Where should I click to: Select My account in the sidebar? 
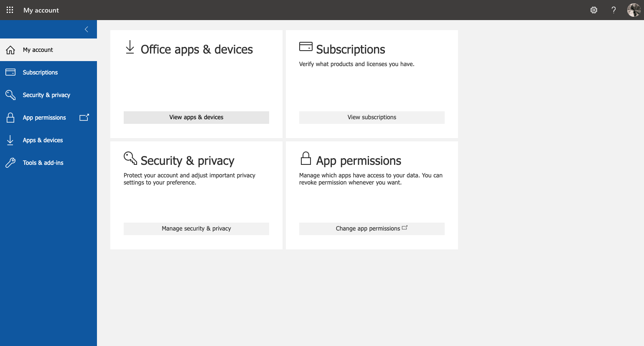pyautogui.click(x=48, y=50)
